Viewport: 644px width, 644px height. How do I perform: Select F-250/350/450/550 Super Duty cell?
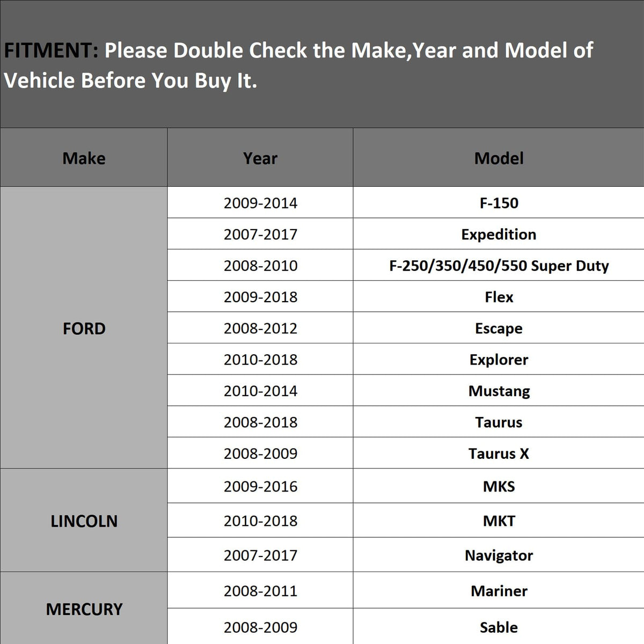(499, 265)
